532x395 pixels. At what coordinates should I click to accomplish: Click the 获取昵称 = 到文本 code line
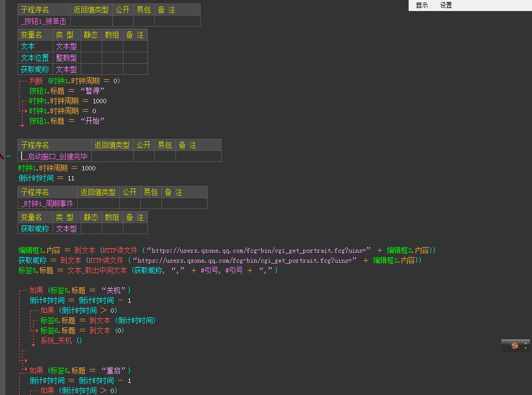(220, 260)
